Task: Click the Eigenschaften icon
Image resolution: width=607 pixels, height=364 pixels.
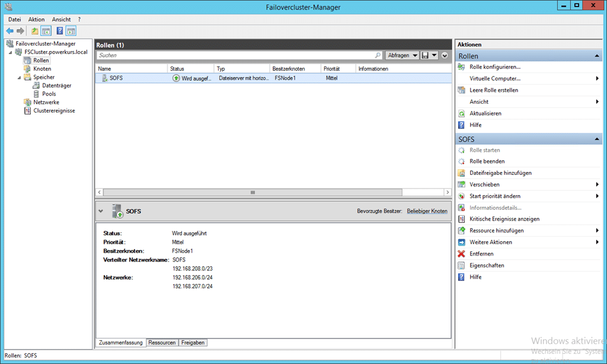Action: click(461, 266)
